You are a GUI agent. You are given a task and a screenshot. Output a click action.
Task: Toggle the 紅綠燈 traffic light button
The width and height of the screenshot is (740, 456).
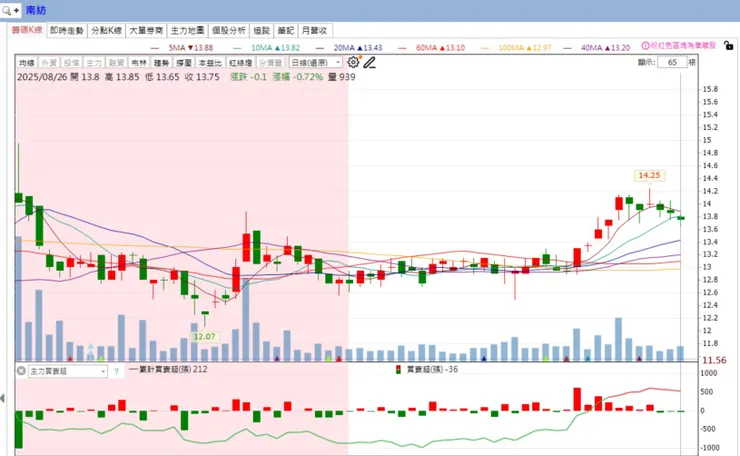coord(241,63)
